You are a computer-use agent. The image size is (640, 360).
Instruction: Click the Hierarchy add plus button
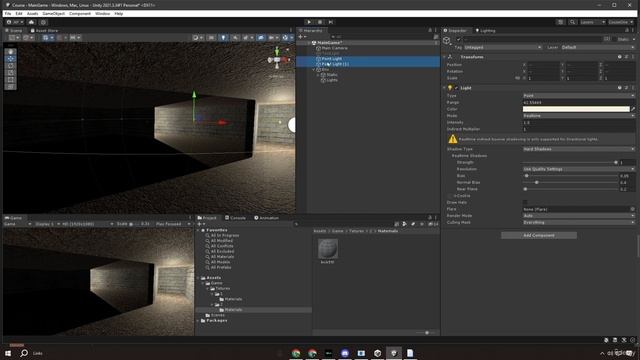click(301, 37)
